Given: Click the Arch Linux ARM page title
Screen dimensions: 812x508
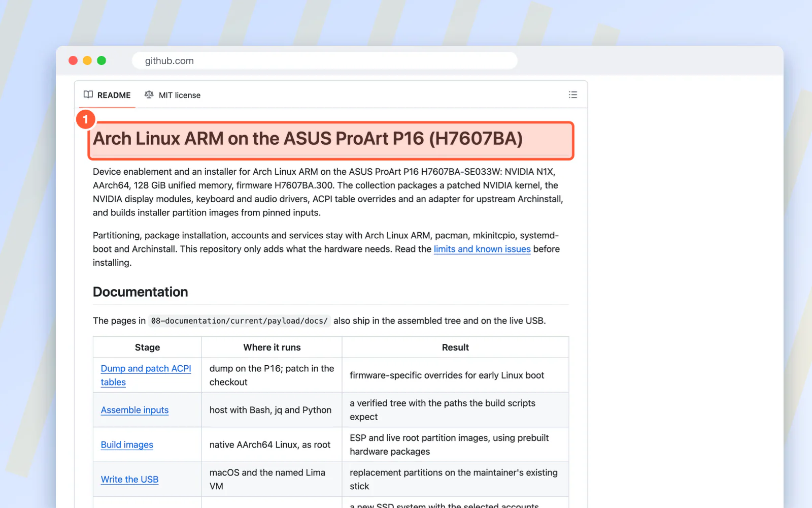Looking at the screenshot, I should [308, 139].
